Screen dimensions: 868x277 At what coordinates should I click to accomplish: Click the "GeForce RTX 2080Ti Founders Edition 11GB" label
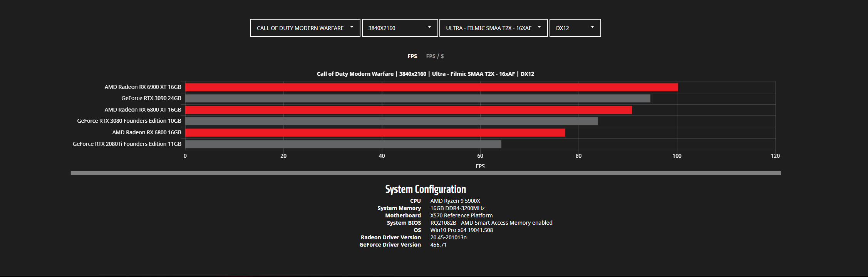127,144
